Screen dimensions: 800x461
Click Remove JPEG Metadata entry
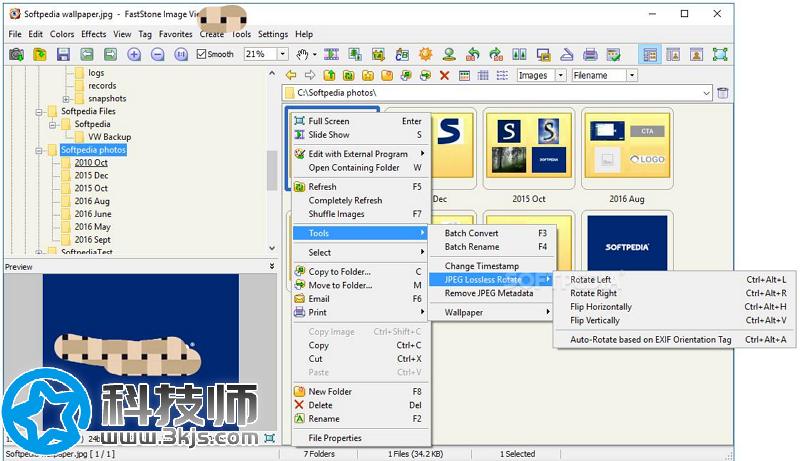click(x=492, y=293)
